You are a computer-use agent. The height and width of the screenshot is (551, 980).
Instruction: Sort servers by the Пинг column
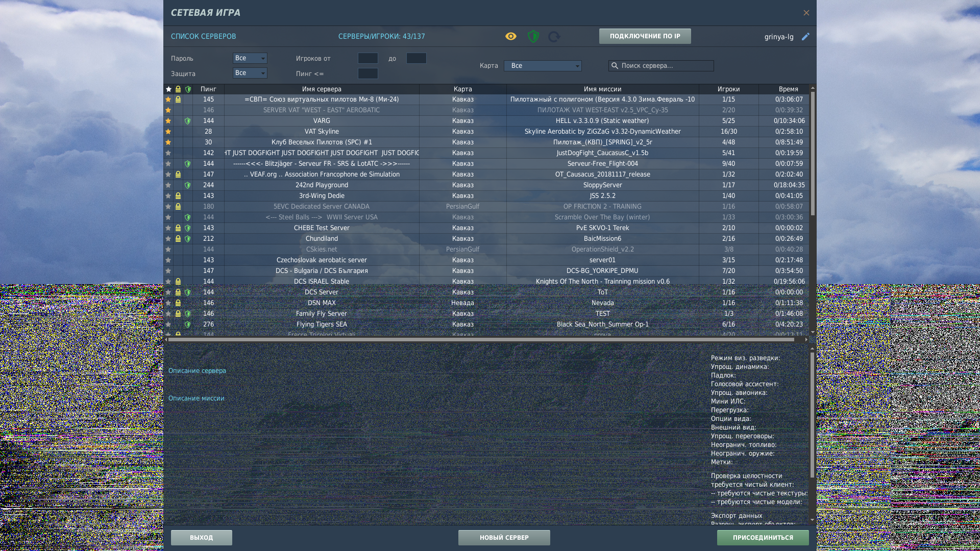[x=208, y=89]
